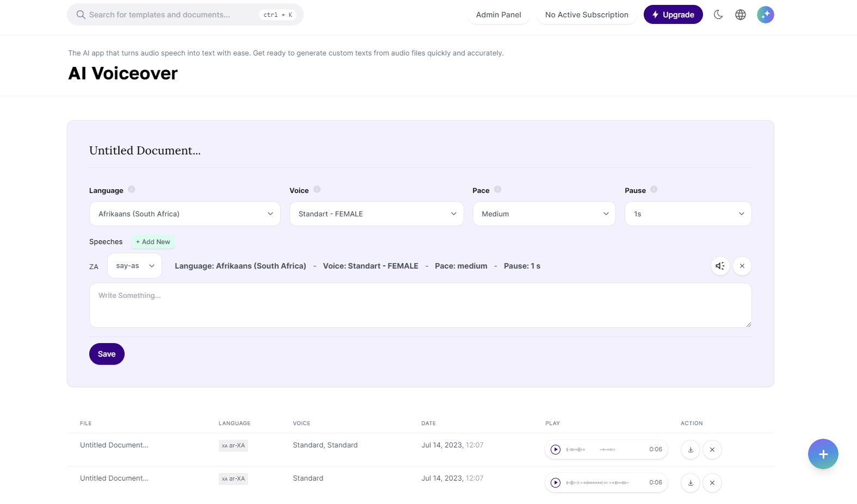The height and width of the screenshot is (504, 857).
Task: Play the second Untitled Document audio
Action: [x=556, y=483]
